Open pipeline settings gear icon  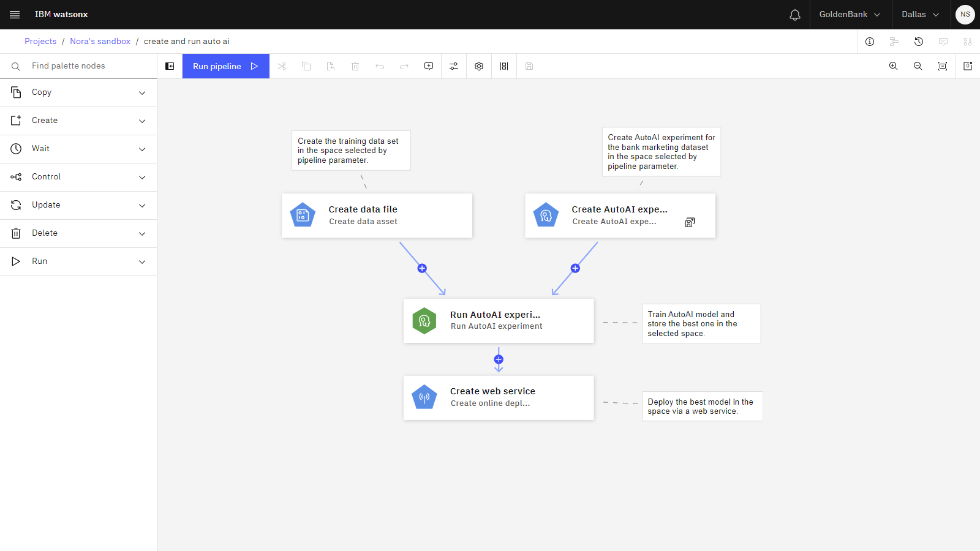coord(479,66)
